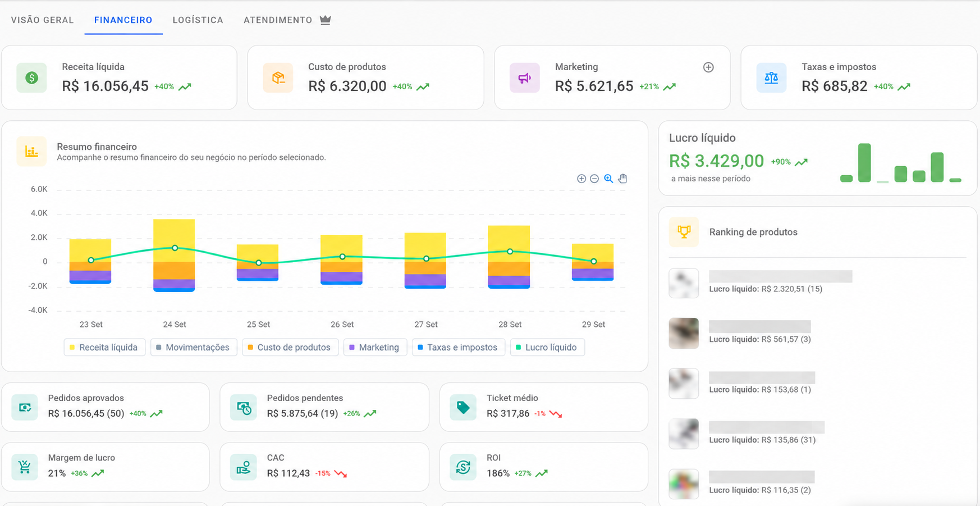Click the CAC hand-with-person icon
Image resolution: width=980 pixels, height=506 pixels.
click(244, 467)
